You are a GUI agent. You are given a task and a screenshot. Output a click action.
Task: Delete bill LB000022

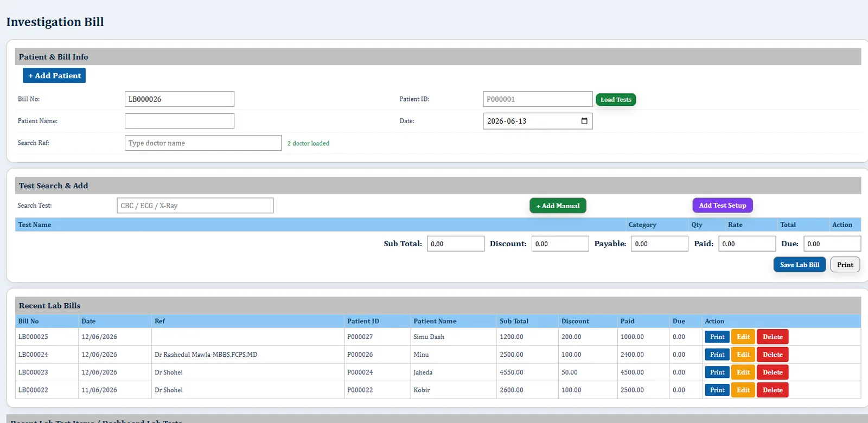pyautogui.click(x=773, y=390)
